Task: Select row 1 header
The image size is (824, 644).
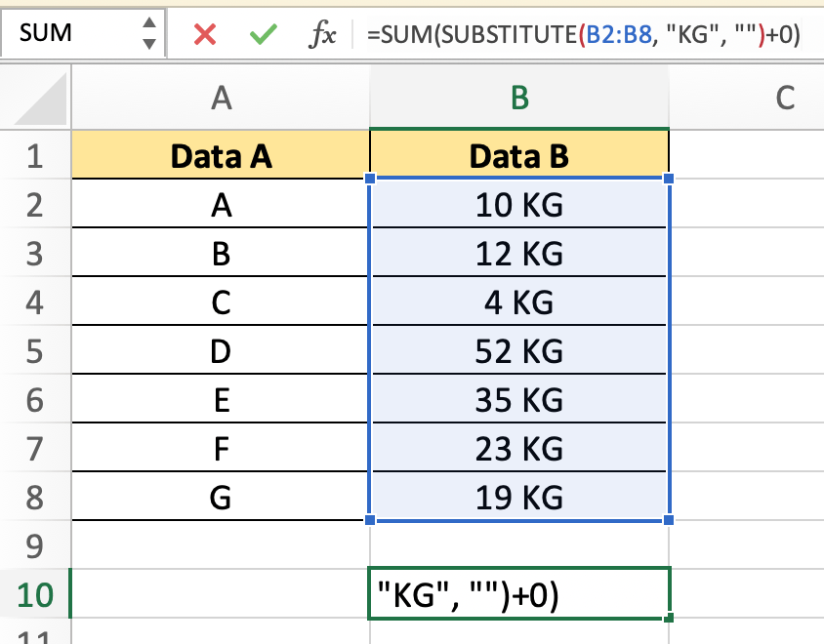Action: point(36,156)
